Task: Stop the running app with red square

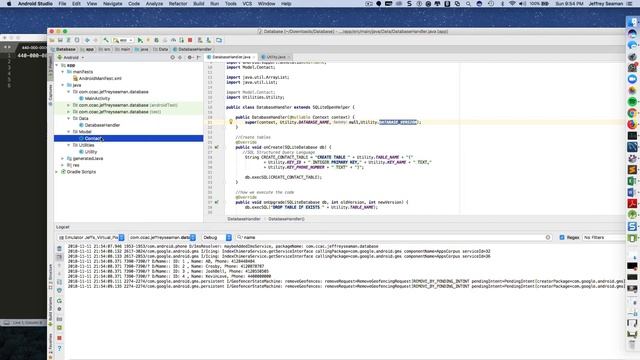Action: 190,40
